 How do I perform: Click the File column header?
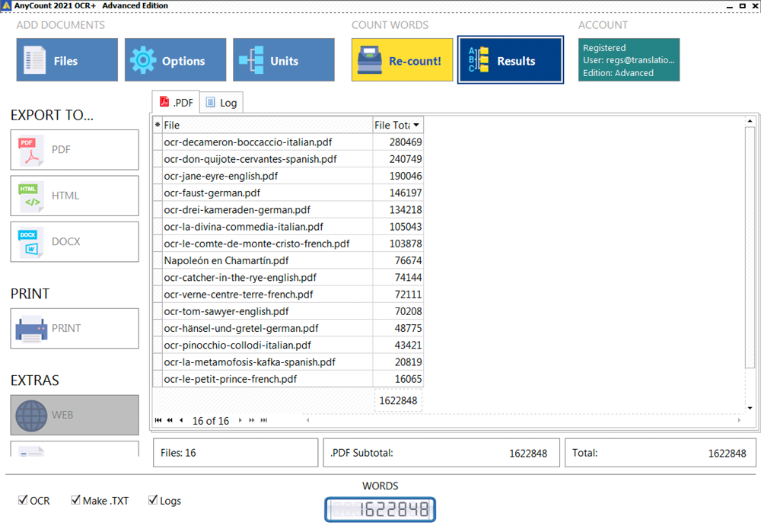pyautogui.click(x=267, y=126)
